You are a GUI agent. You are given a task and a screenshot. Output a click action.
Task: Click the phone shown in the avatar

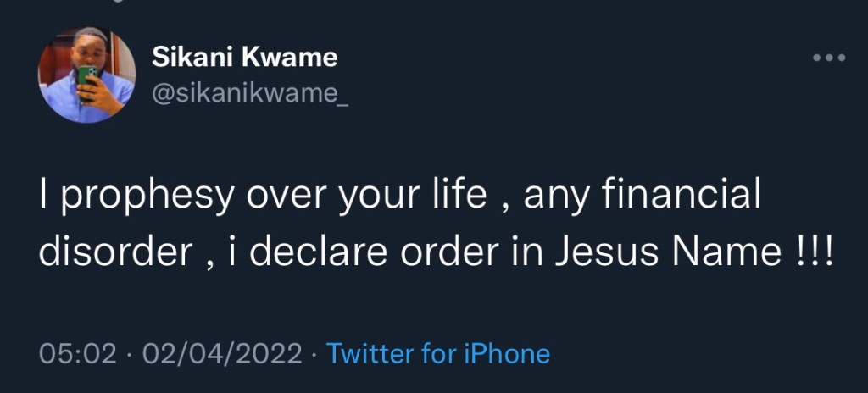[87, 80]
